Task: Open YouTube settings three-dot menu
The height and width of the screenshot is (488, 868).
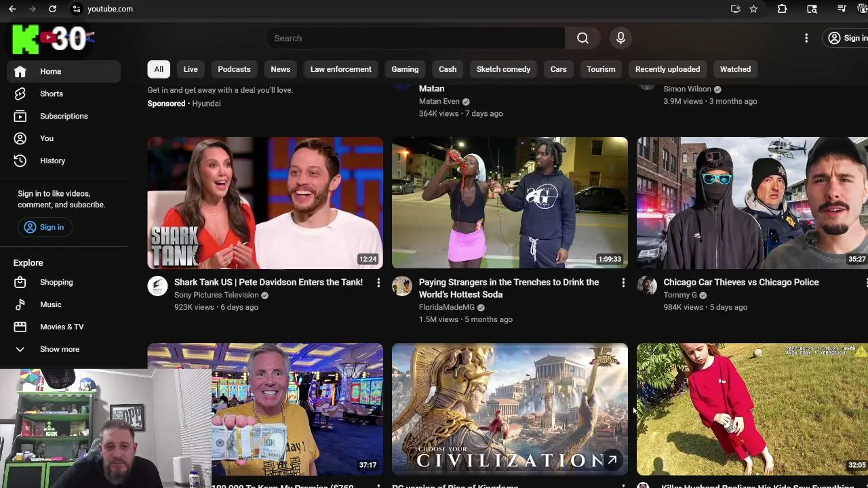Action: pos(806,38)
